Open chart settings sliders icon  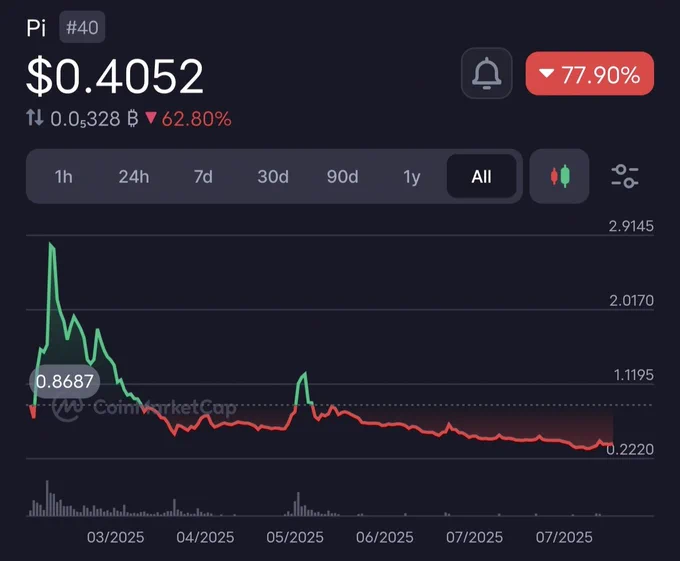[x=624, y=176]
